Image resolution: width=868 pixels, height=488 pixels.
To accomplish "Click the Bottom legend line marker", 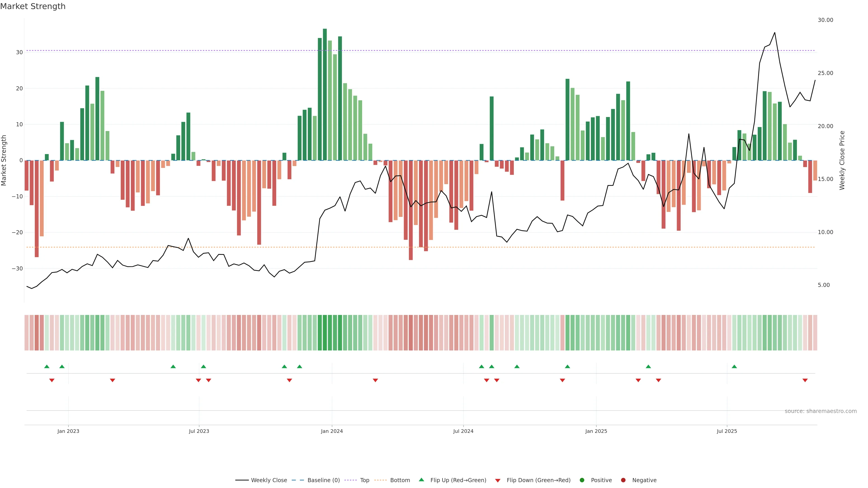I will pos(380,480).
